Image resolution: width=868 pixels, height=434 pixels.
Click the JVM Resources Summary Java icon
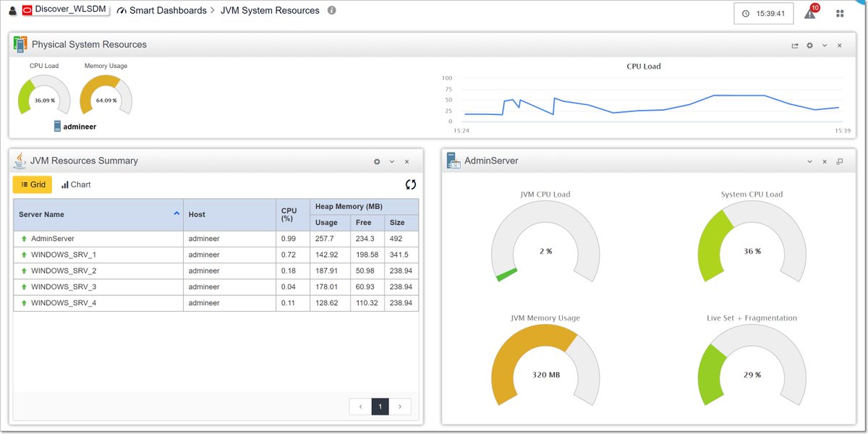pyautogui.click(x=20, y=160)
